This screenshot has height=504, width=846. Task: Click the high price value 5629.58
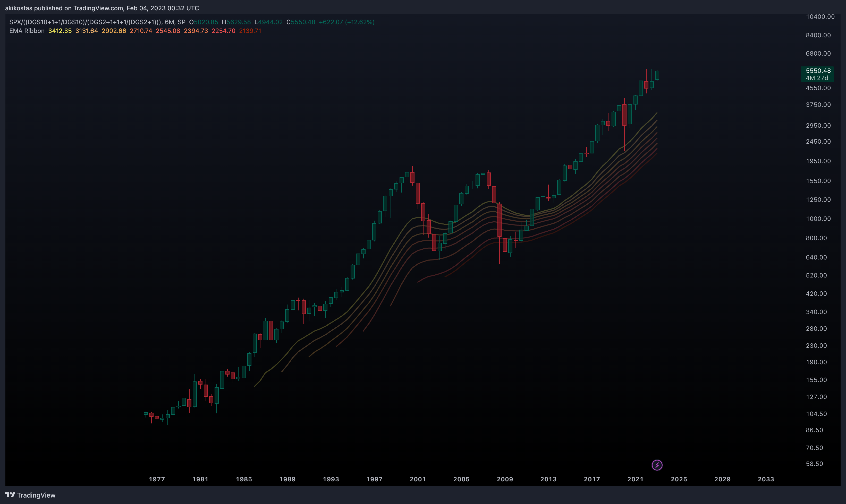pos(239,22)
